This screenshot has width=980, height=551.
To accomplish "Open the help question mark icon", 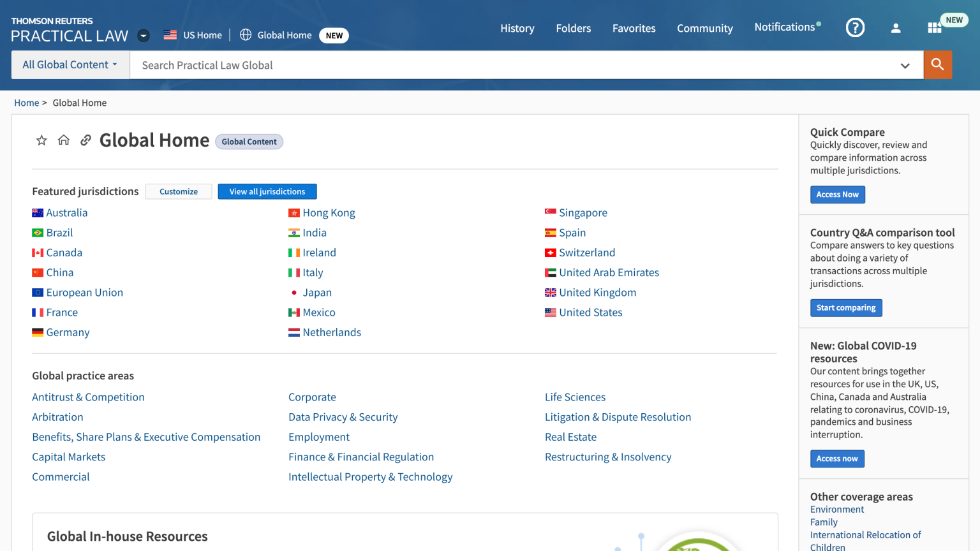I will click(x=855, y=27).
